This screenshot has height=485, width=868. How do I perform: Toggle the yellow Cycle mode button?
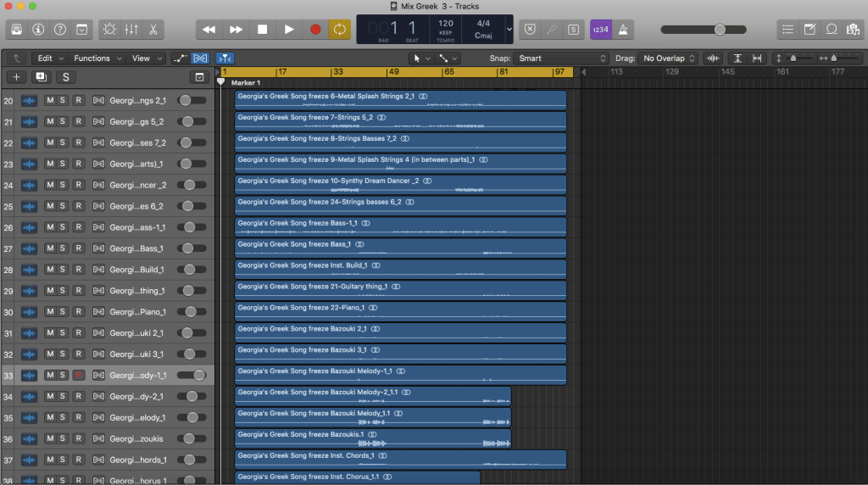(340, 30)
